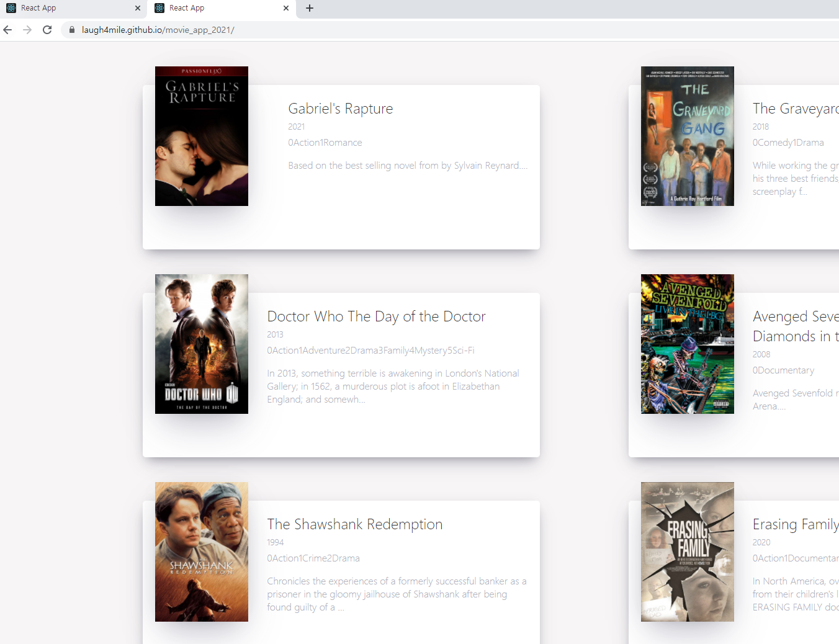Screen dimensions: 839x644
Task: Click Erasing Family genre text 0Action1Documentary
Action: click(x=796, y=558)
